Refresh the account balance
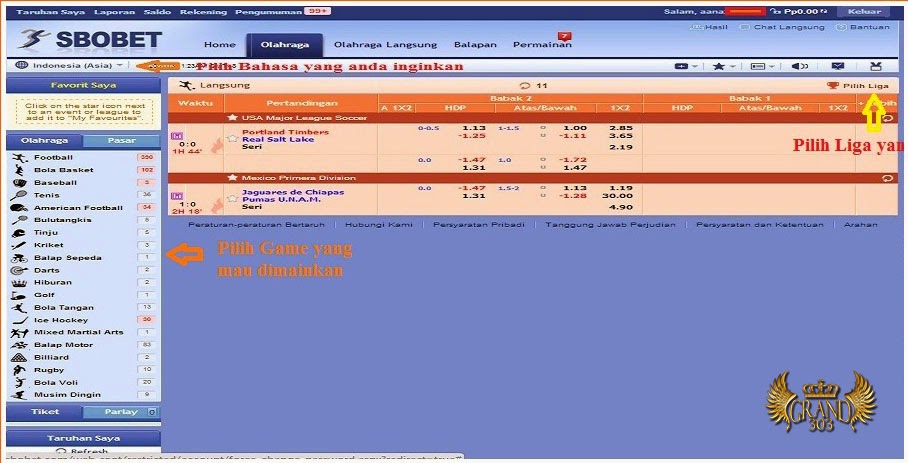 click(x=823, y=12)
